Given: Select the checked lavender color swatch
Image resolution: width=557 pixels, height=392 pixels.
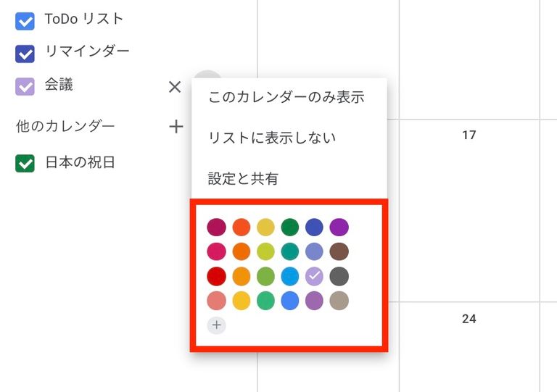Looking at the screenshot, I should [x=314, y=276].
